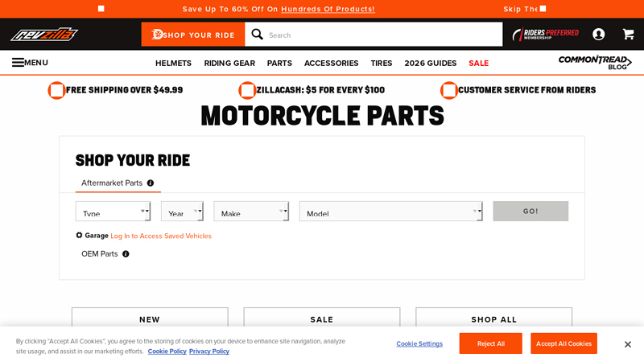644x362 pixels.
Task: Click next promo arrow in top banner
Action: (543, 9)
